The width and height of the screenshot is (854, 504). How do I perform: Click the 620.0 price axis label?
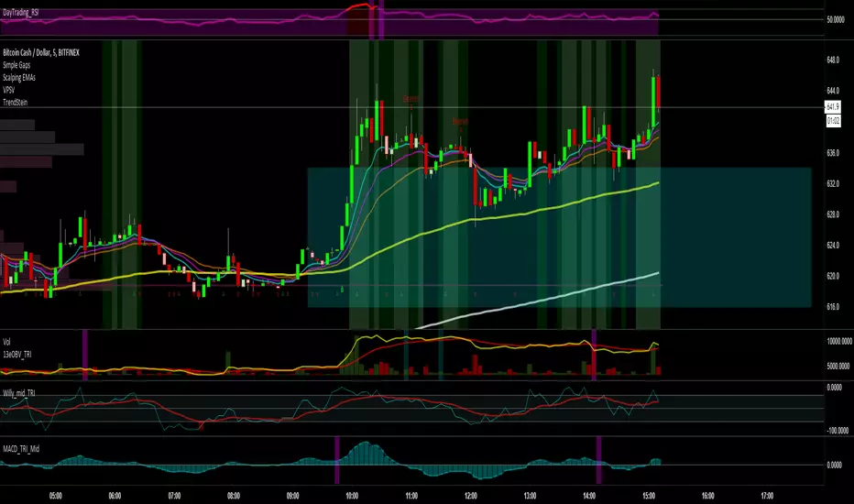tap(833, 276)
